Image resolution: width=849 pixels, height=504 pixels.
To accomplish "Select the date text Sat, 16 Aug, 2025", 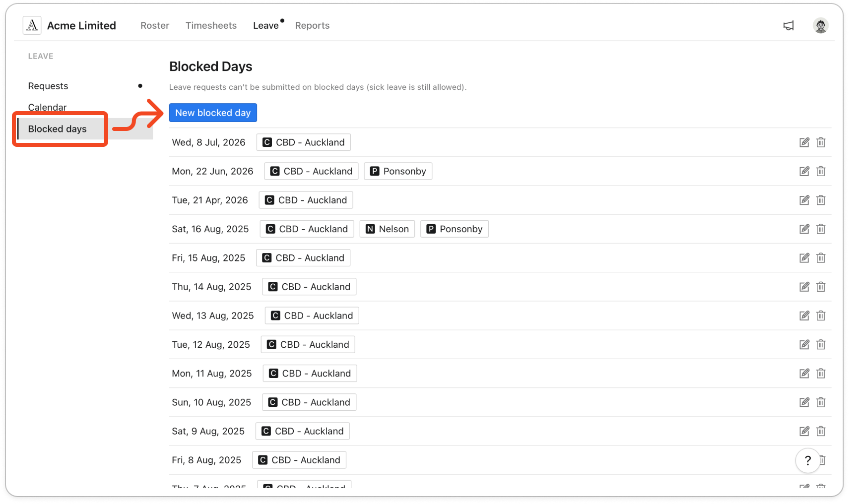I will 210,229.
